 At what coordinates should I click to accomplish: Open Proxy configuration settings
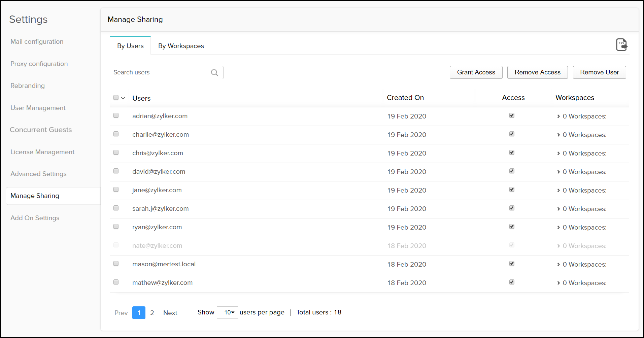[x=39, y=64]
